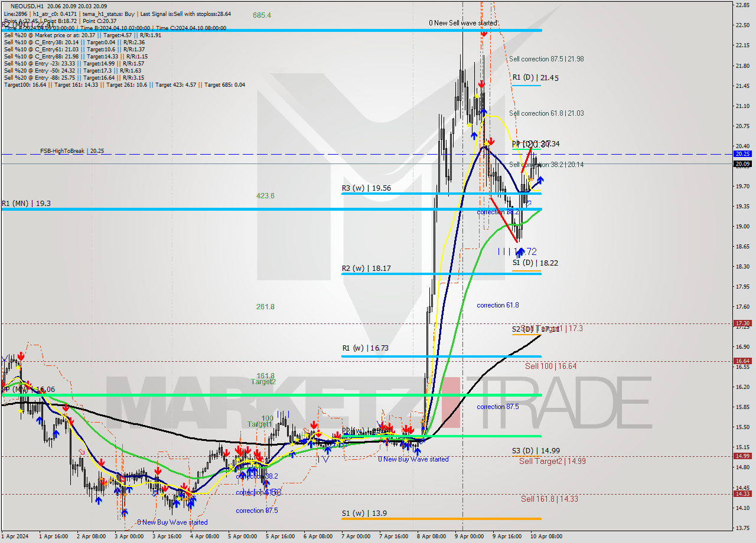Screen dimensions: 756x543
Task: Select 9 Apr 00:00 on the time axis
Action: [x=470, y=537]
